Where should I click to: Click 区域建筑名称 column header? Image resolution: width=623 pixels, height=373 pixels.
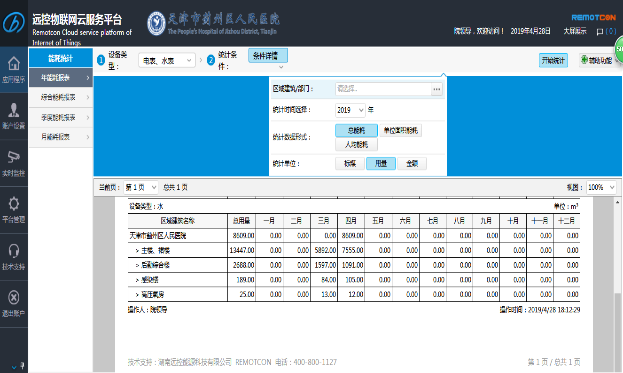tap(178, 221)
